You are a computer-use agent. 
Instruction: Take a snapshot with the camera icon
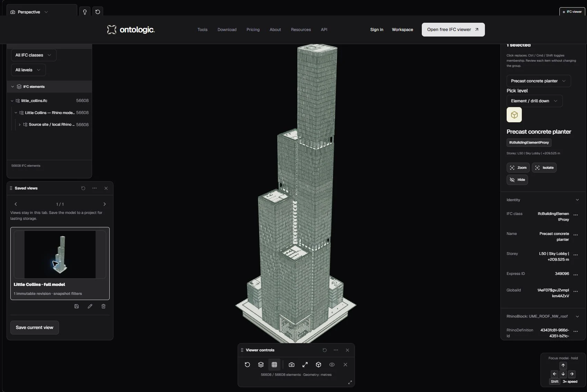pyautogui.click(x=291, y=364)
